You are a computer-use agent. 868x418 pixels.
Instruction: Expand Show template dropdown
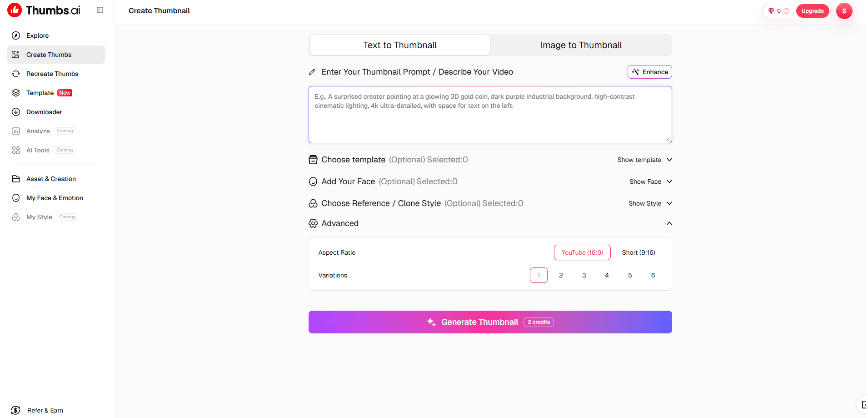644,160
